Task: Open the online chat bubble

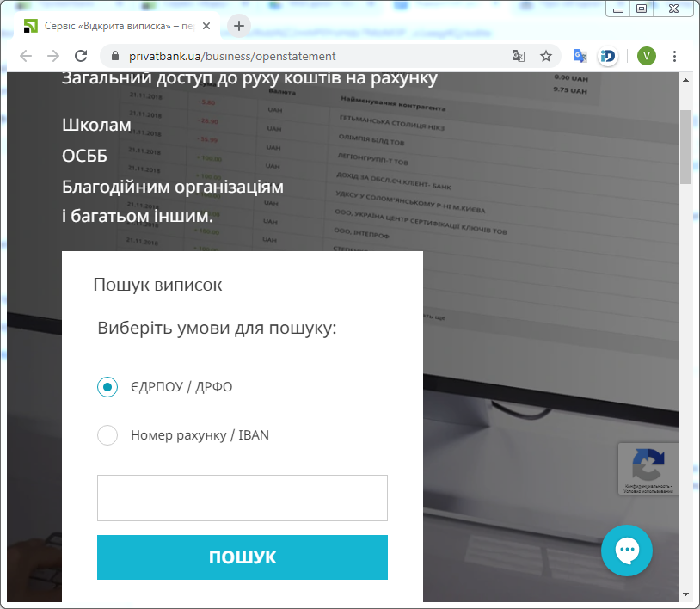Action: (x=627, y=551)
